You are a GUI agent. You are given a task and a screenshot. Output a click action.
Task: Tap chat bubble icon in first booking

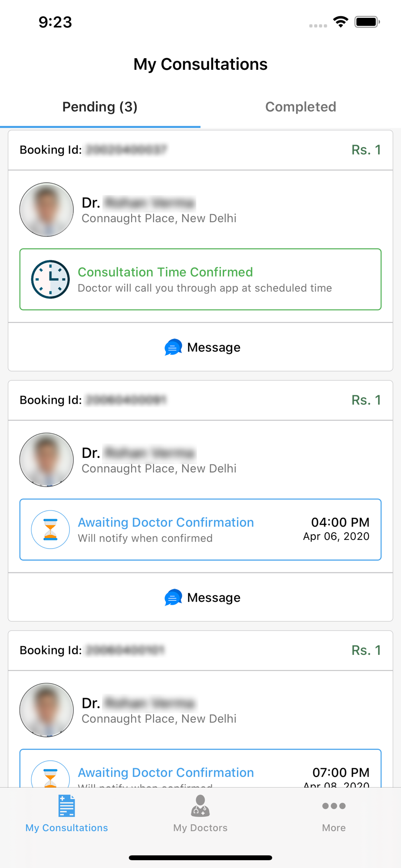coord(173,347)
